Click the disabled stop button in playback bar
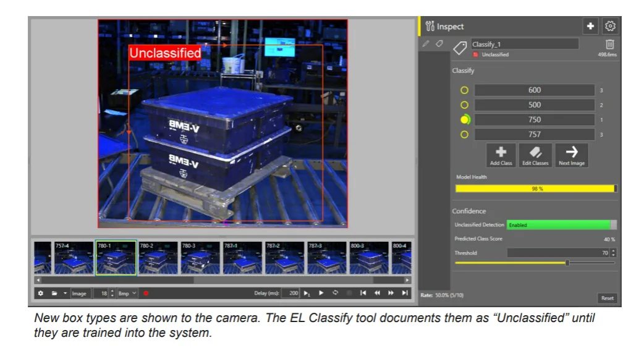 [x=349, y=292]
